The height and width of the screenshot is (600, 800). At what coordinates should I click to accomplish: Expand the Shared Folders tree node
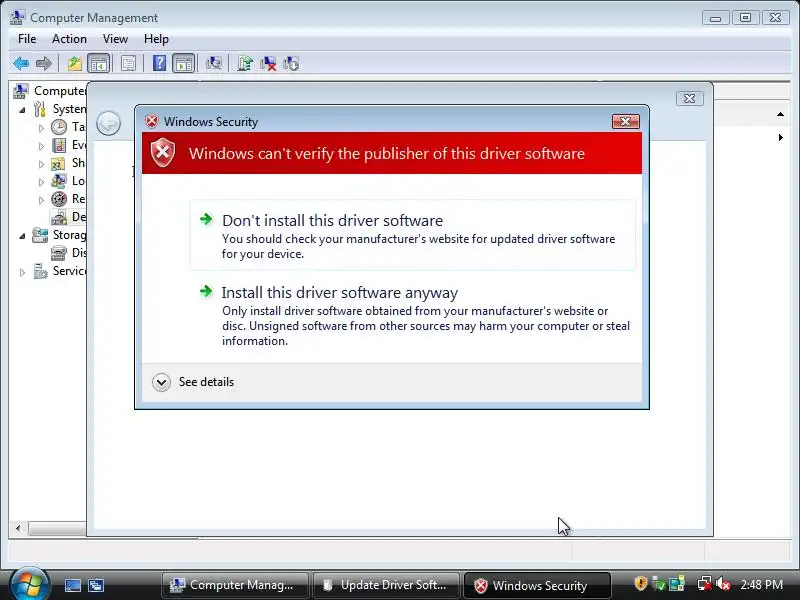[41, 164]
